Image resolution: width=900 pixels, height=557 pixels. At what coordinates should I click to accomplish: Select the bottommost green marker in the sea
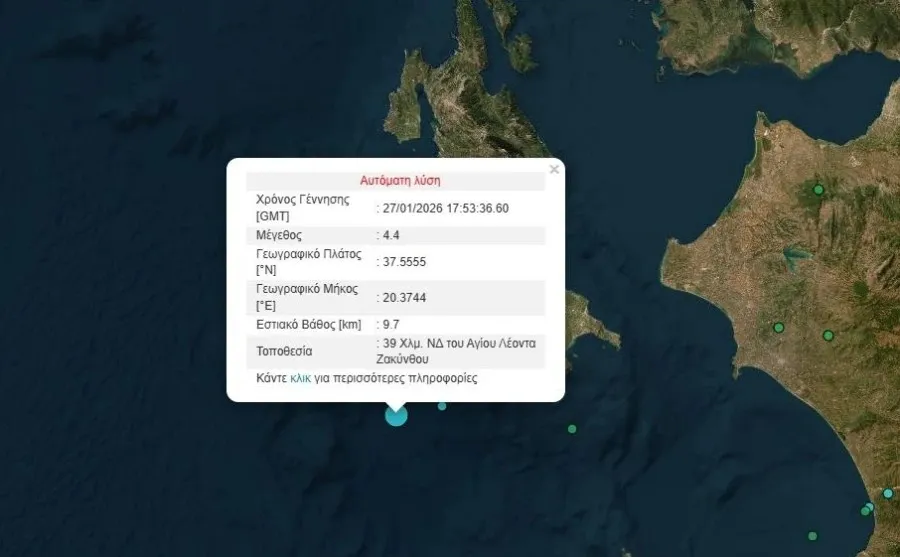(x=812, y=536)
